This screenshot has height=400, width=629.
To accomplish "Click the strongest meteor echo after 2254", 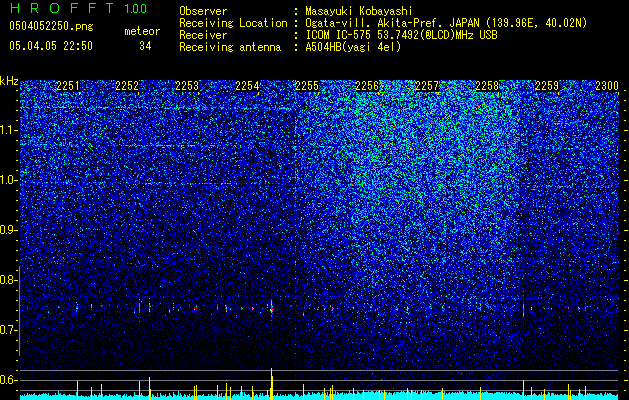I will (x=272, y=308).
